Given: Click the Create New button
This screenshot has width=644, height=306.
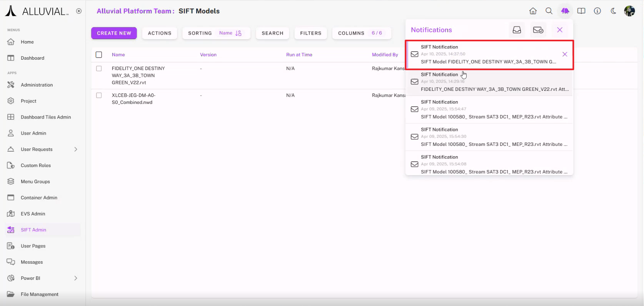Looking at the screenshot, I should pos(114,33).
